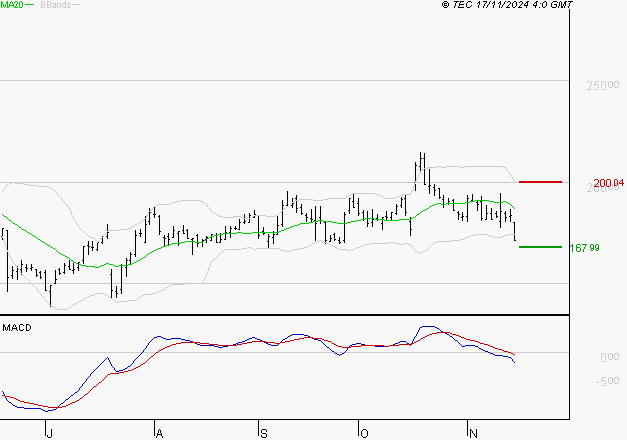Click the MACD panel label
Viewport: 627px width, 440px height.
pos(15,327)
